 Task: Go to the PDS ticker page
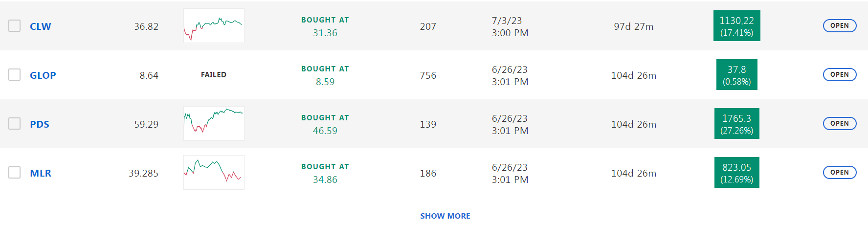click(x=40, y=124)
